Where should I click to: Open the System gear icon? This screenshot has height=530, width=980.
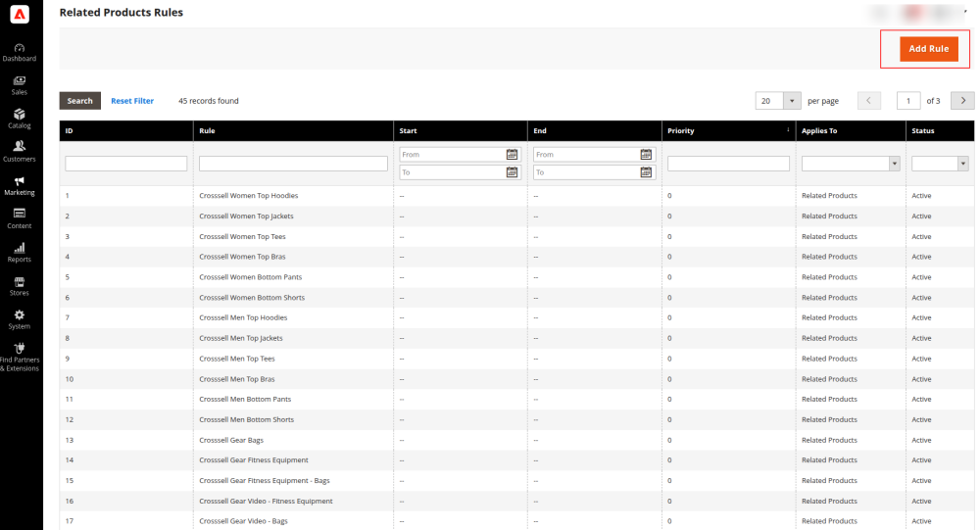tap(20, 315)
